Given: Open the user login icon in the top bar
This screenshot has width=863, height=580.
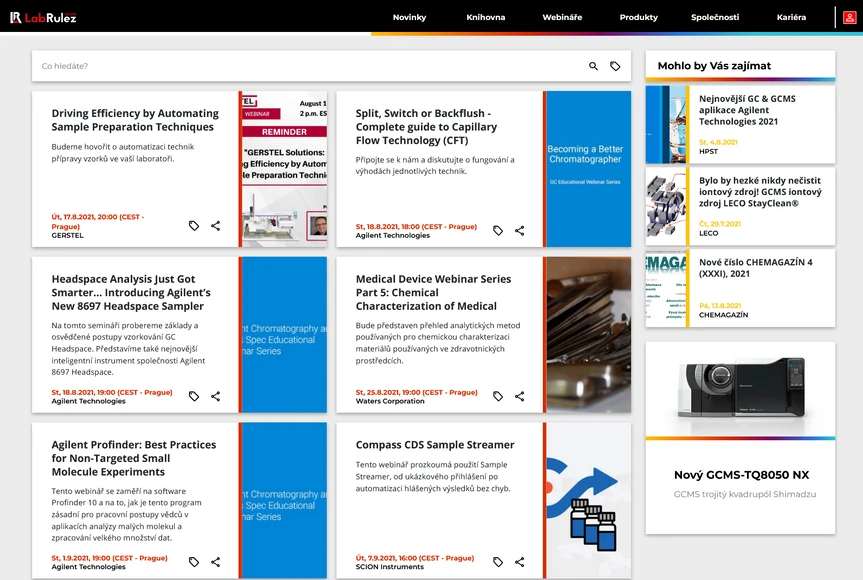Looking at the screenshot, I should [x=849, y=17].
